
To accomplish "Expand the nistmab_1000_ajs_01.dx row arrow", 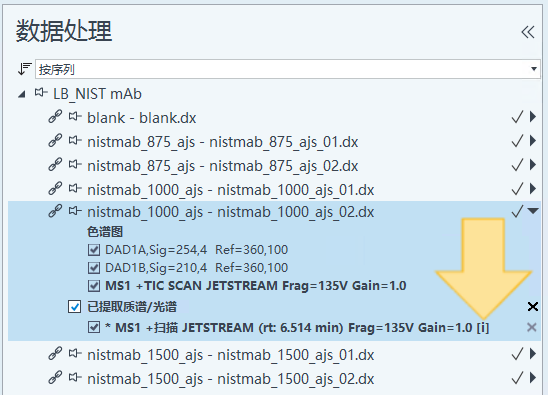I will point(533,188).
